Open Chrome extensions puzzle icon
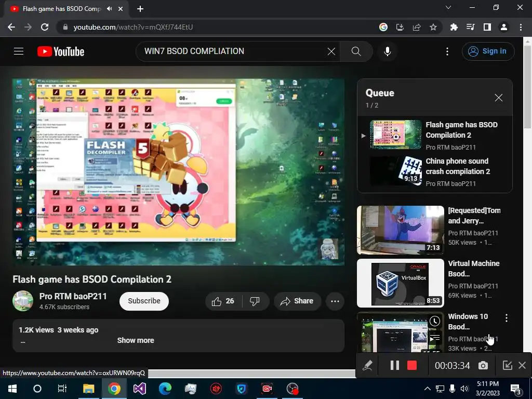 454,27
